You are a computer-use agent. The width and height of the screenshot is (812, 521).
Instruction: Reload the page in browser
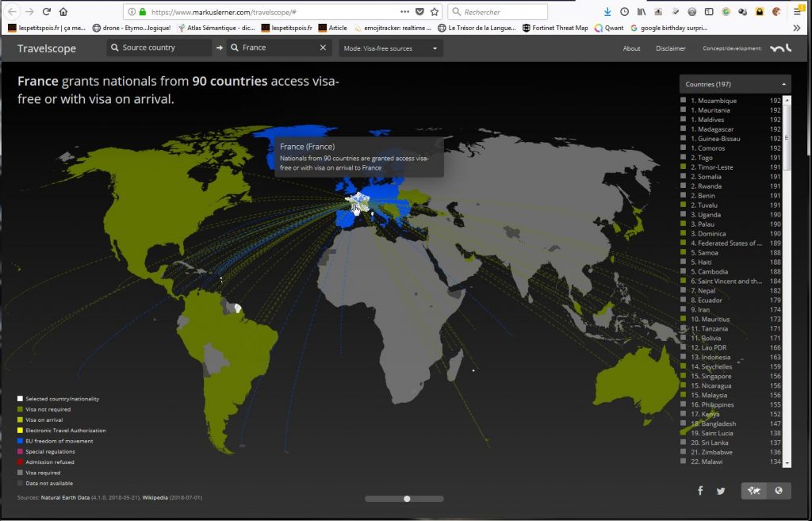[x=47, y=12]
